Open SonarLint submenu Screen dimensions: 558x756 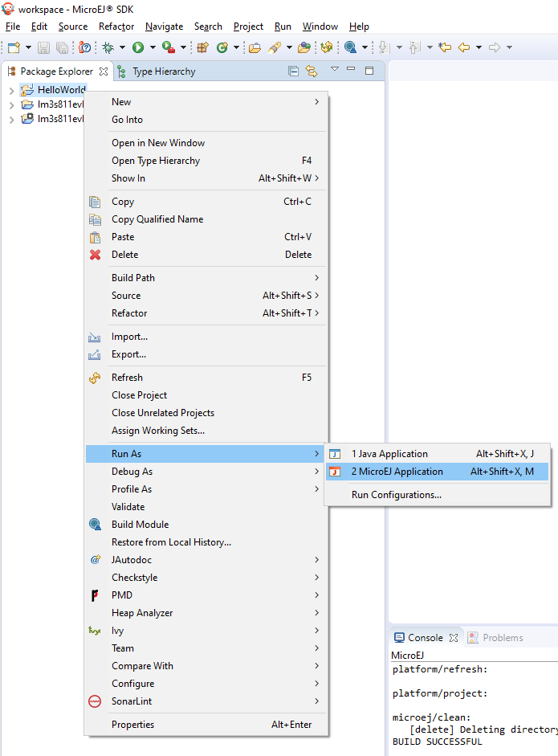(206, 701)
